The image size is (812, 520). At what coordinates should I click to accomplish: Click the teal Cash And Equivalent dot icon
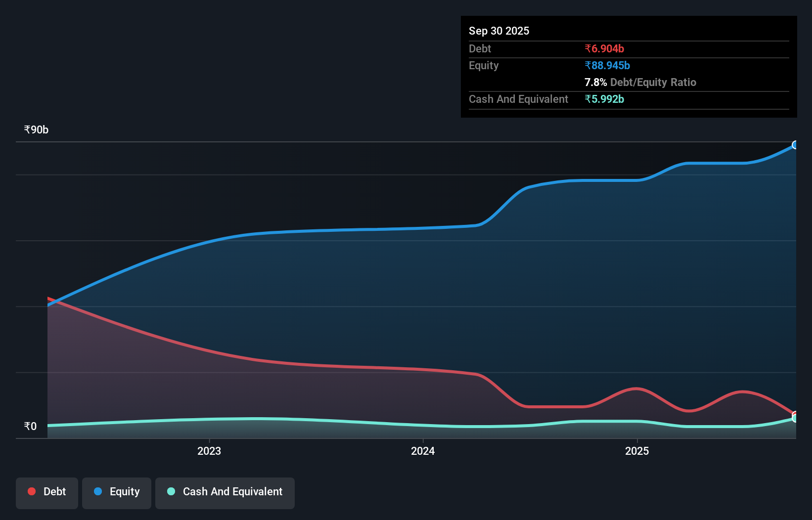(x=171, y=491)
